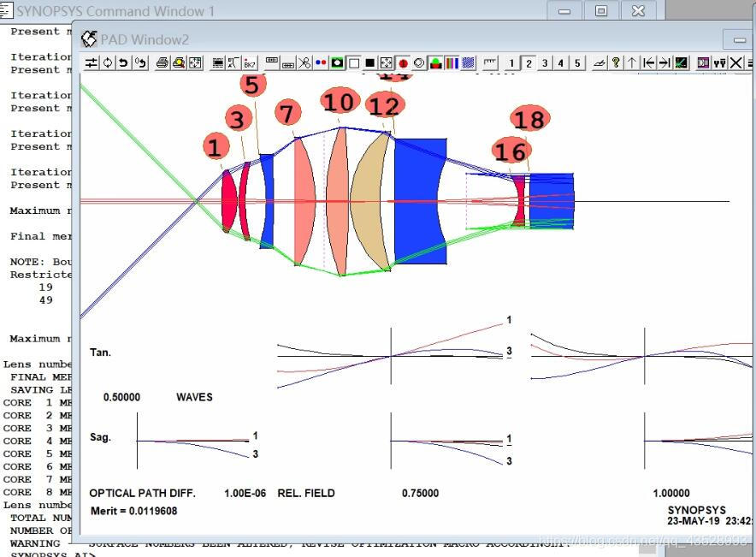Click the PAD Window2 title bar icon
The image size is (756, 557).
[89, 39]
